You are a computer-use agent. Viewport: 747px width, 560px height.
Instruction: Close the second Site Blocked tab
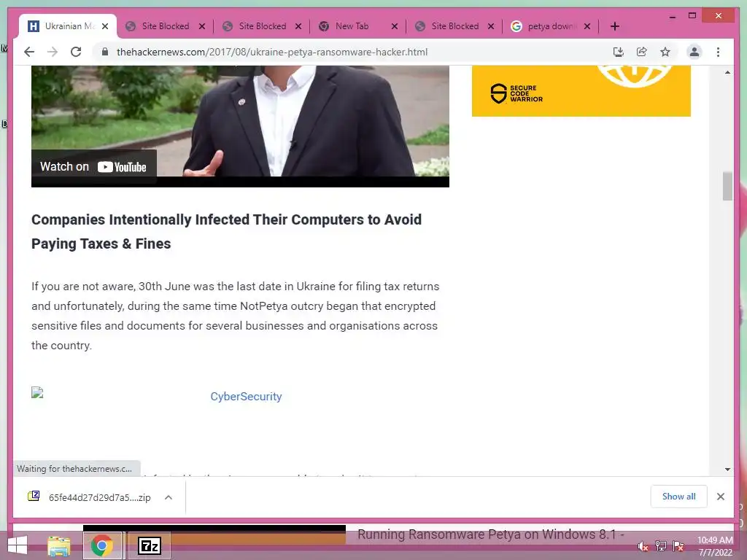pos(298,26)
